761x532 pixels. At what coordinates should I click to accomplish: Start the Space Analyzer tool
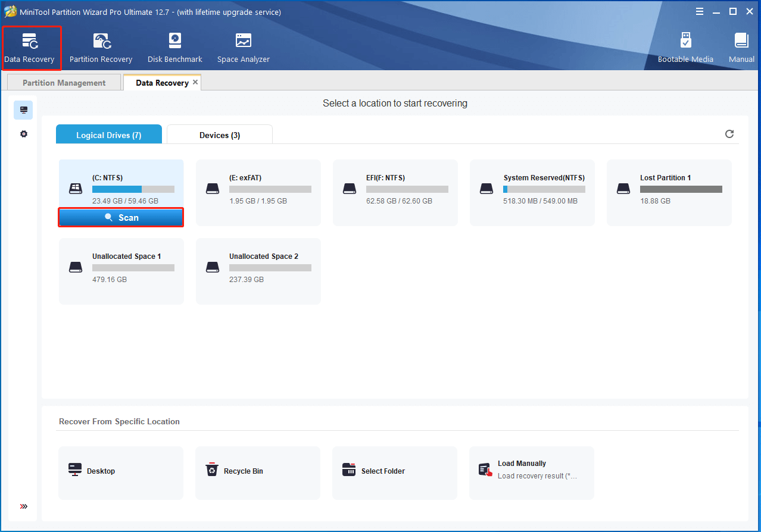coord(243,48)
